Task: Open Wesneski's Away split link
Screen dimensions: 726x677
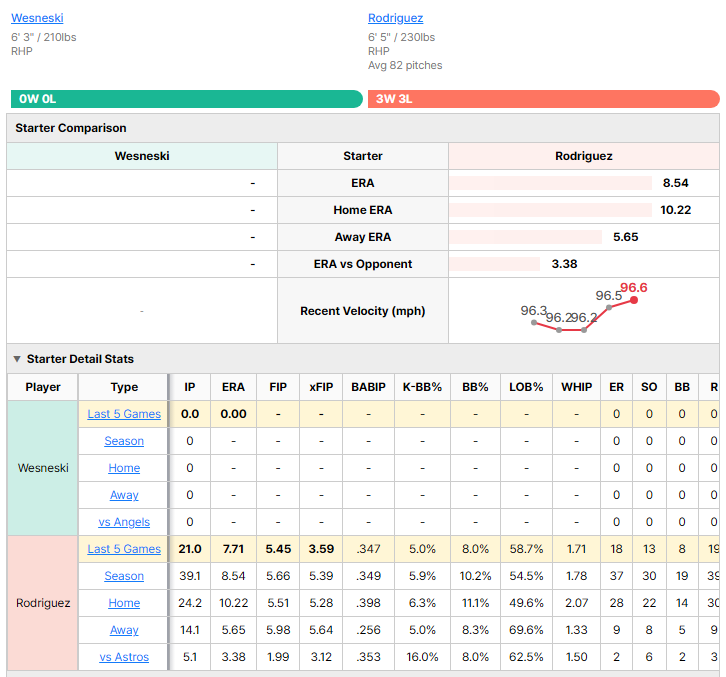Action: click(x=124, y=495)
